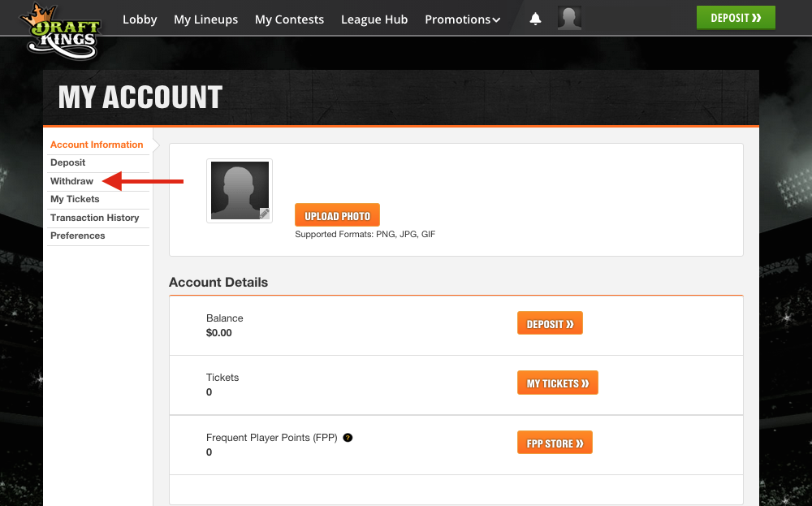812x506 pixels.
Task: Click the green Deposit button in header
Action: pos(736,18)
